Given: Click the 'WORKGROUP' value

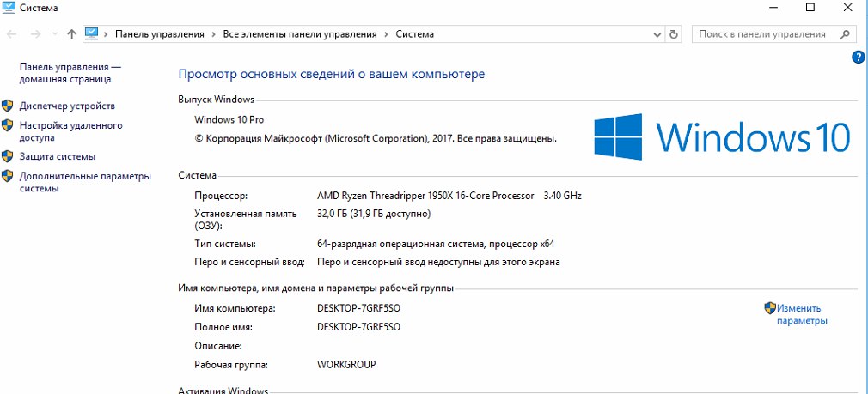Looking at the screenshot, I should (x=346, y=365).
